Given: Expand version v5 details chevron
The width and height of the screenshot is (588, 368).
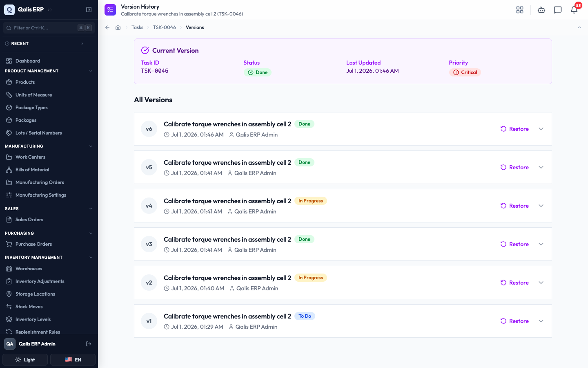Looking at the screenshot, I should coord(541,167).
